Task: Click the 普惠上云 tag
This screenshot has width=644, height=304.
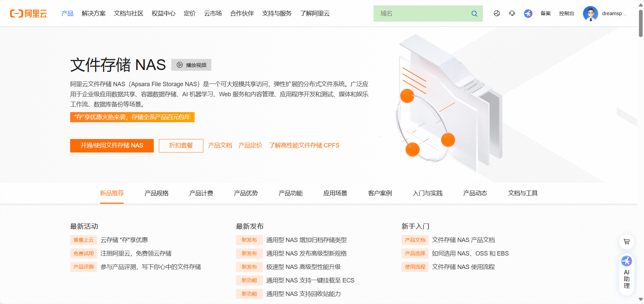Action: click(x=84, y=240)
